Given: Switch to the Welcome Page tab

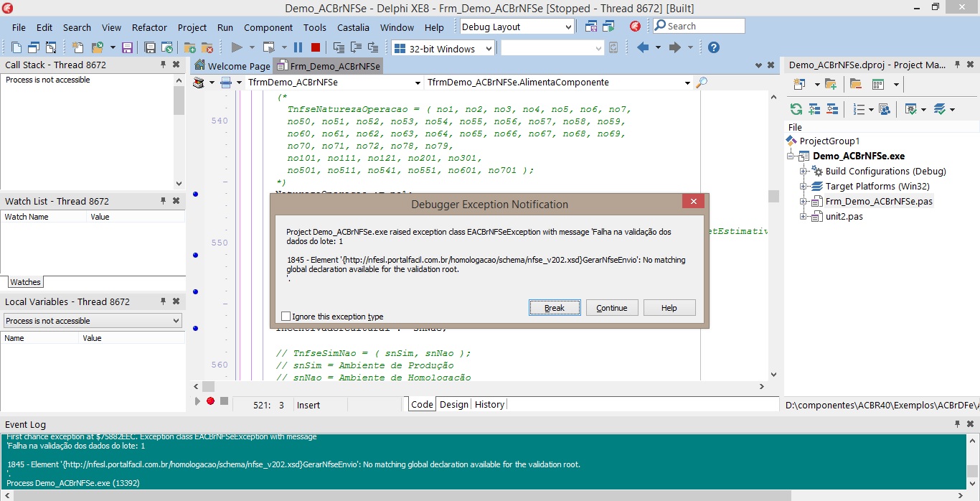Looking at the screenshot, I should (x=232, y=66).
